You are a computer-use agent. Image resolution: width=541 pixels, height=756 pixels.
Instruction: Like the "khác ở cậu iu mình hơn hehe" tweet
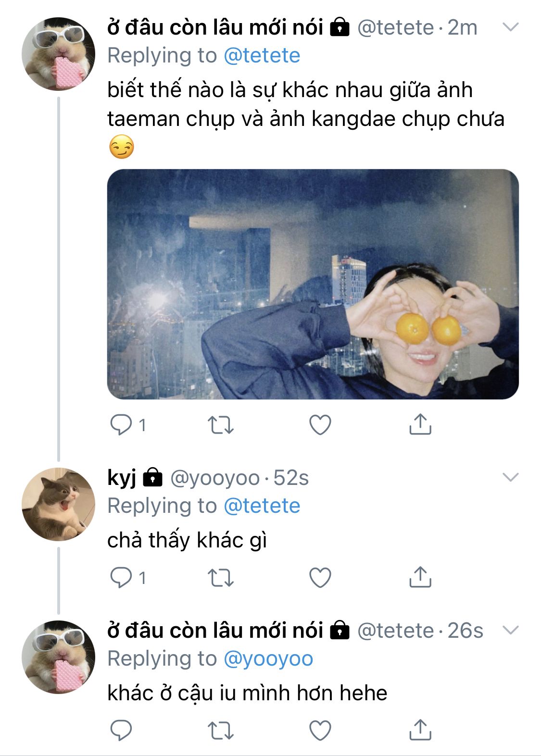pyautogui.click(x=320, y=730)
